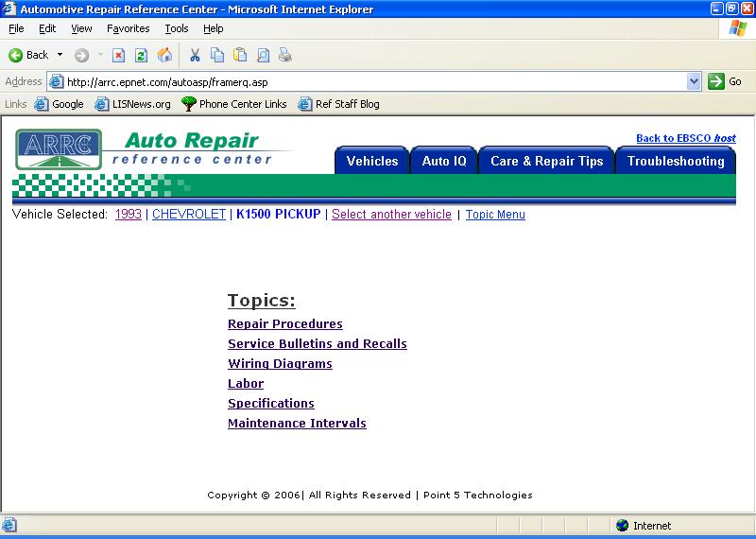Click the ARRC logo image
756x539 pixels.
(59, 149)
